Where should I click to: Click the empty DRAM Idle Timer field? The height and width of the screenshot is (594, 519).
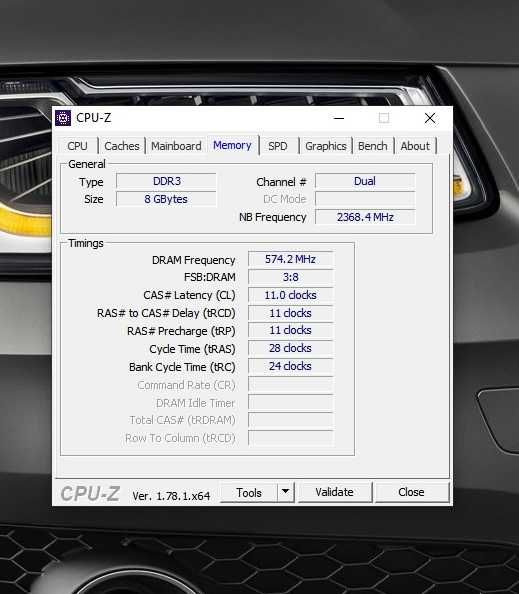(291, 402)
